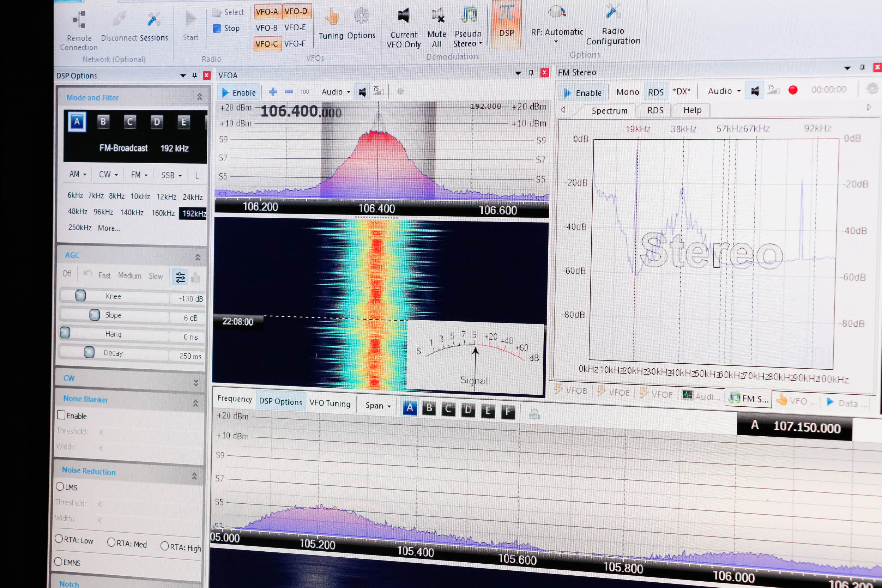
Task: Click the VFOA zoom-in plus icon
Action: (273, 92)
